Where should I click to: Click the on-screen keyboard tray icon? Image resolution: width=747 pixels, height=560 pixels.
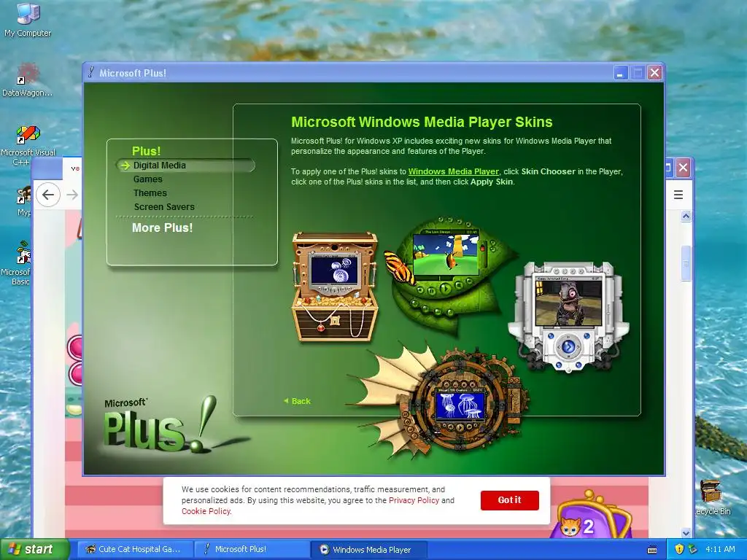pyautogui.click(x=652, y=550)
